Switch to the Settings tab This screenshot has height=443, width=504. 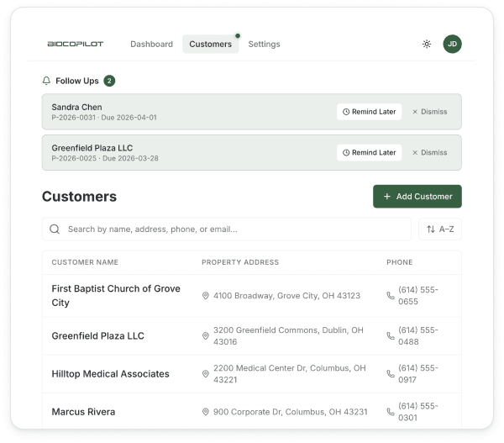(x=265, y=44)
